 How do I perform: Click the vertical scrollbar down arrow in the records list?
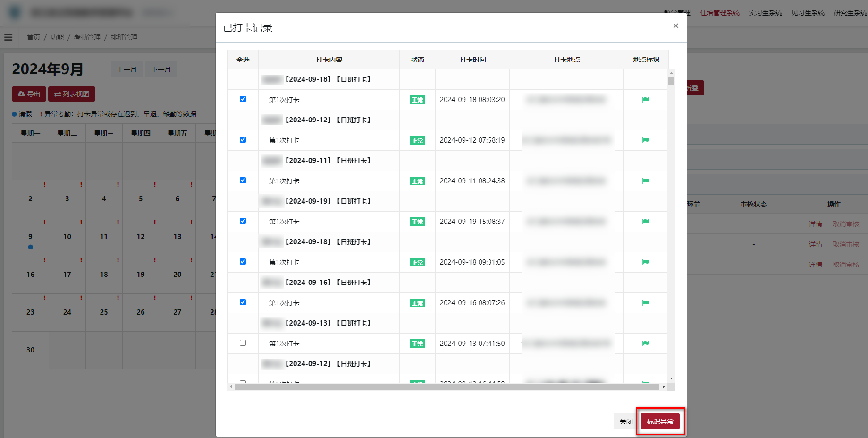click(671, 378)
